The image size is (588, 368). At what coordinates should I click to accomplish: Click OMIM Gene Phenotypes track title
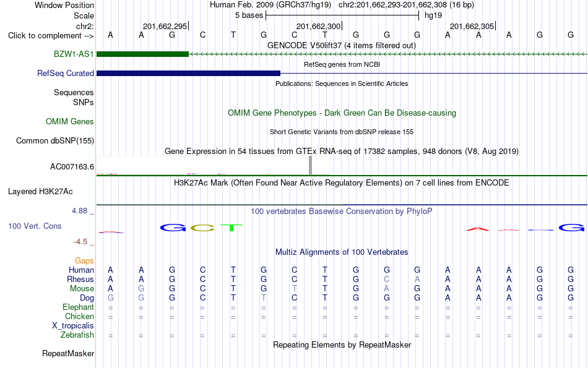click(342, 113)
